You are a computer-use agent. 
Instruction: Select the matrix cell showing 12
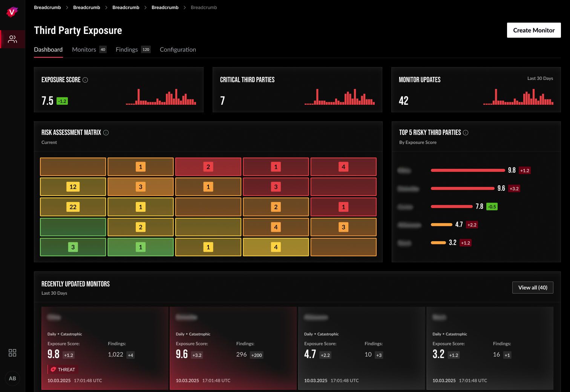[x=73, y=187]
